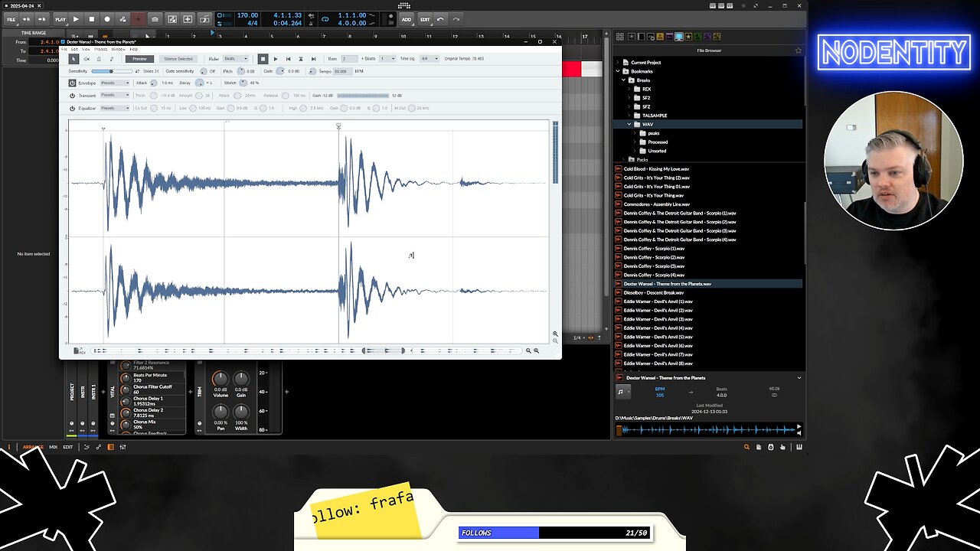
Task: Click the preview waveform play arrow
Action: pyautogui.click(x=799, y=426)
